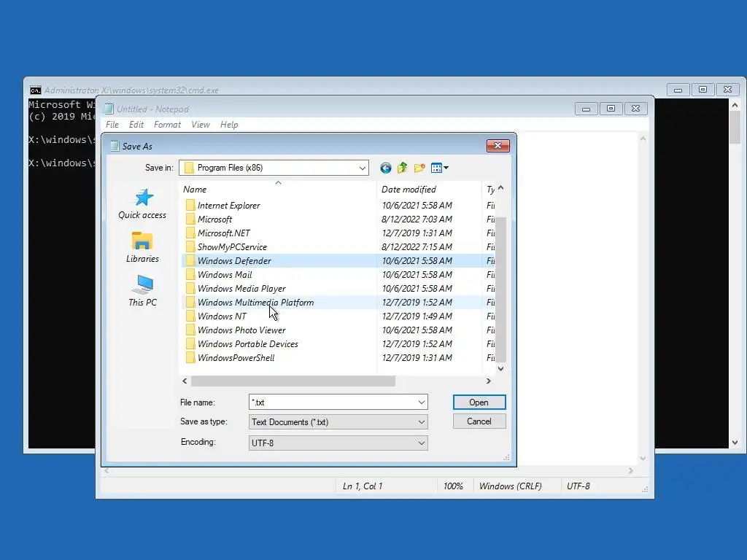Screen dimensions: 747x560
Task: Click the Notepad title bar icon
Action: [x=109, y=109]
